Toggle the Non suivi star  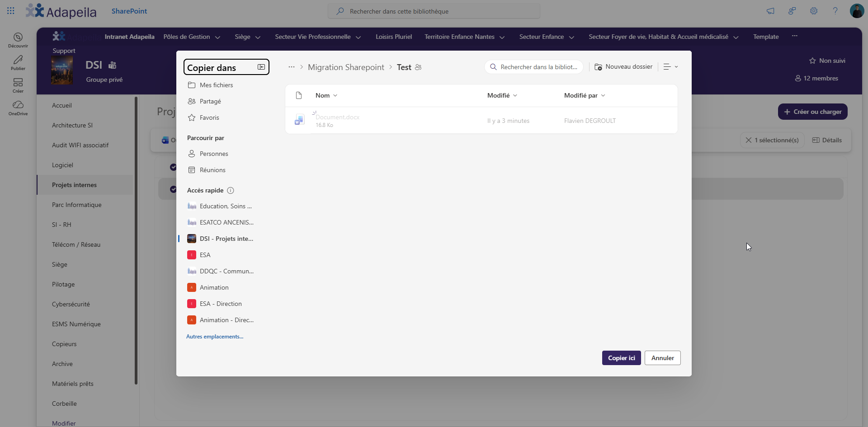tap(827, 61)
